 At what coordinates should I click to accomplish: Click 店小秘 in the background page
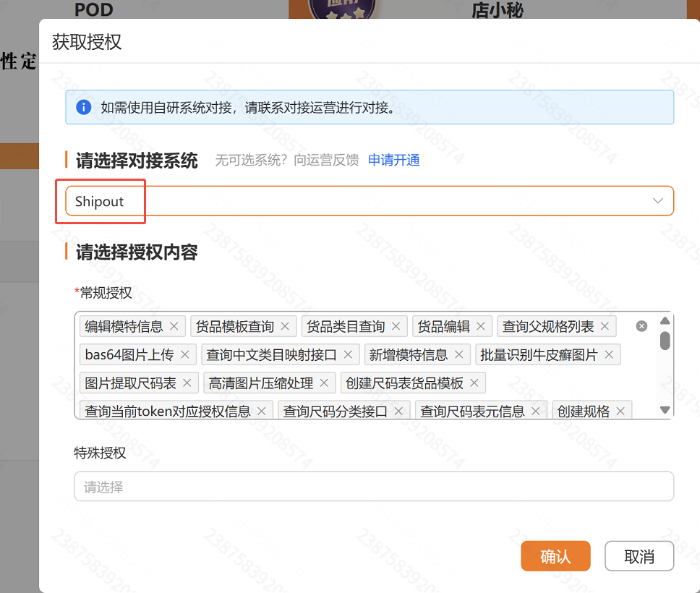point(497,10)
